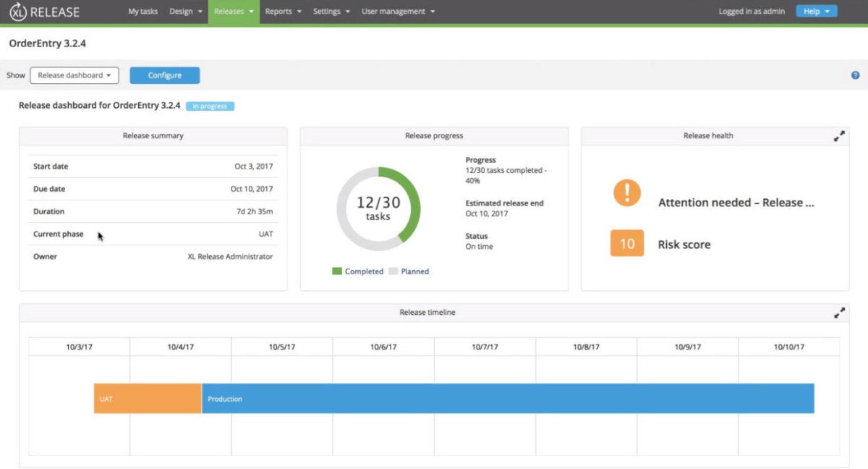Click the Due date row label
This screenshot has width=868, height=469.
click(49, 189)
